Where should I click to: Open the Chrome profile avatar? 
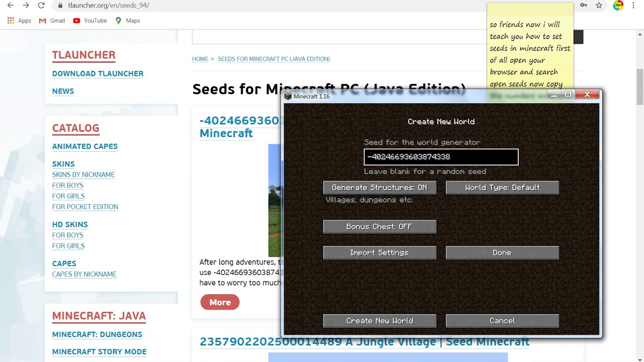click(618, 6)
